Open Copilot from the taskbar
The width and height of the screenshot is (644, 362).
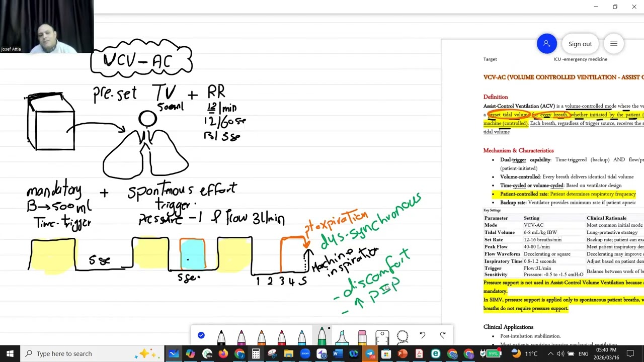pyautogui.click(x=190, y=353)
